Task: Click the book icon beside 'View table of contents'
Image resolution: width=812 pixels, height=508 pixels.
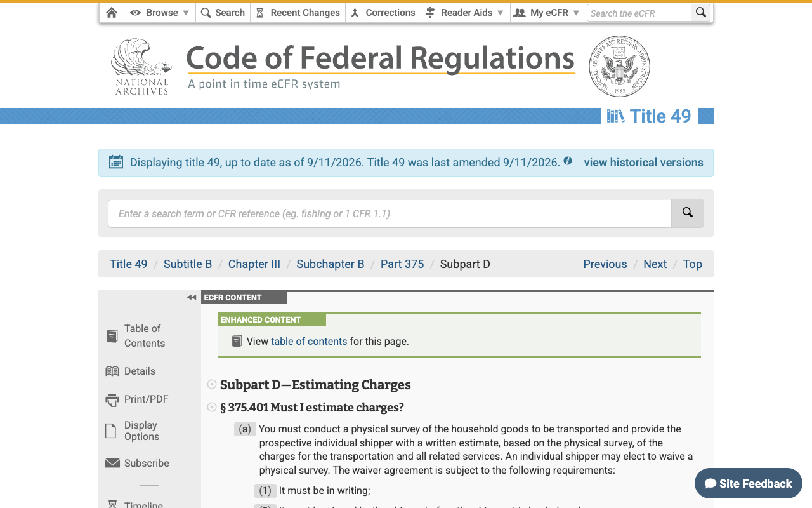Action: click(237, 342)
